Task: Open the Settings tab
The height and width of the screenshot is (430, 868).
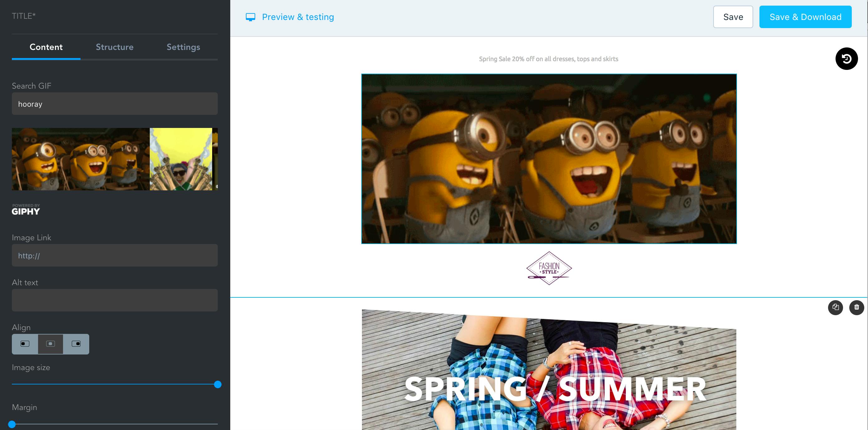Action: tap(183, 47)
